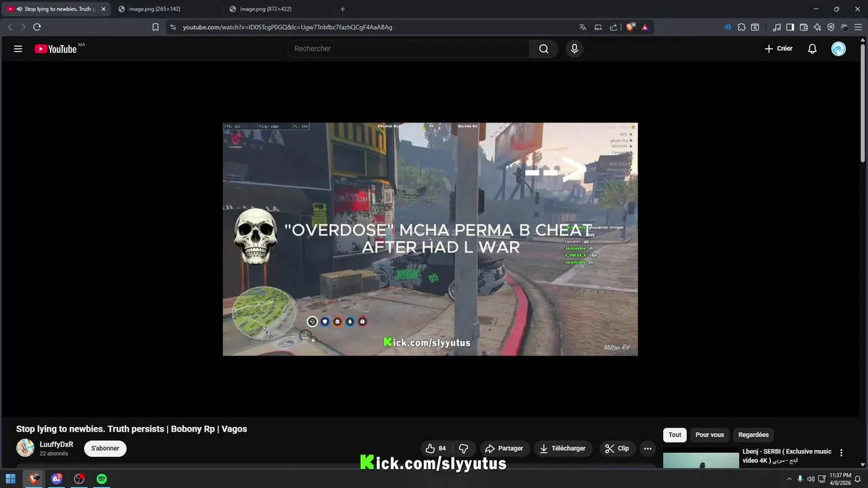This screenshot has width=868, height=488.
Task: Reload the current page
Action: [x=37, y=27]
